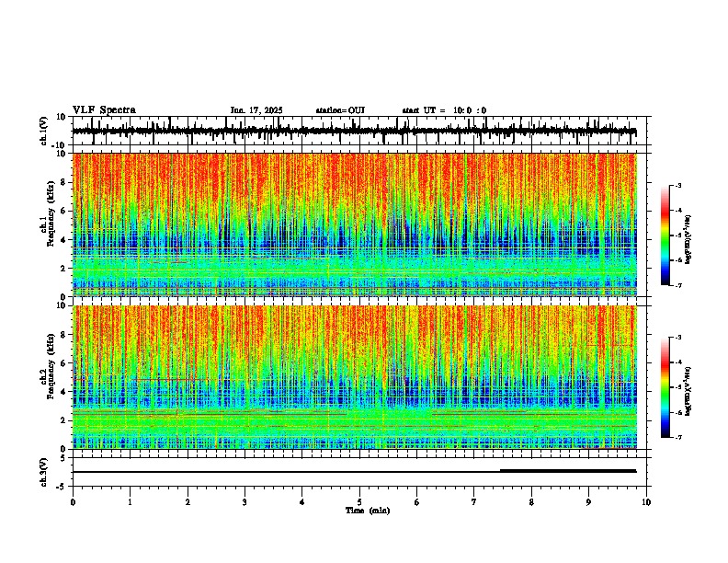Click the ch.2 "Frequency (kHz)" axis label
728x563 pixels.
point(51,366)
